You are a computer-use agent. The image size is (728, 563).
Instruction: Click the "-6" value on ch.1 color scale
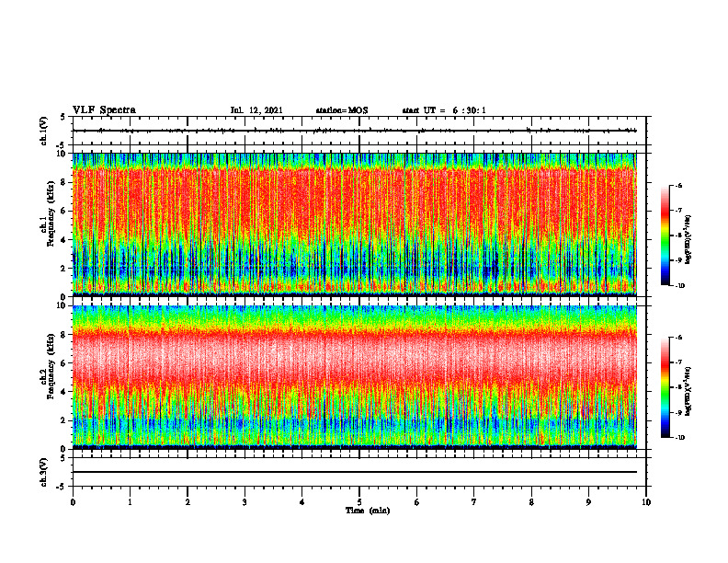(x=678, y=186)
